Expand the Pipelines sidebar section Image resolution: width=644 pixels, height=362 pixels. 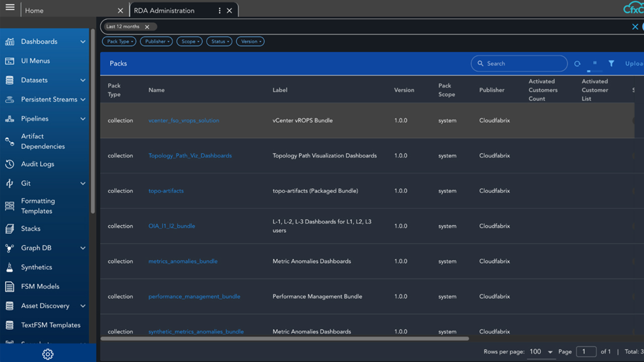point(83,119)
